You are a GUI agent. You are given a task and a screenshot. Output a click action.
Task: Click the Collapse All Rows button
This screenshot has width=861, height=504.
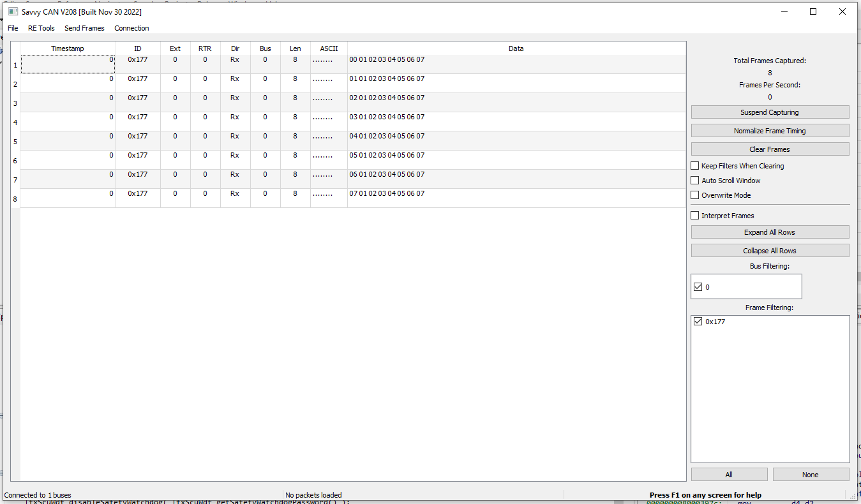tap(770, 251)
